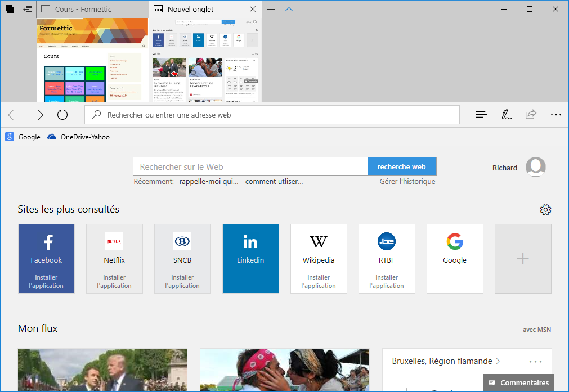Open Edge settings and more menu
This screenshot has height=392, width=569.
555,115
